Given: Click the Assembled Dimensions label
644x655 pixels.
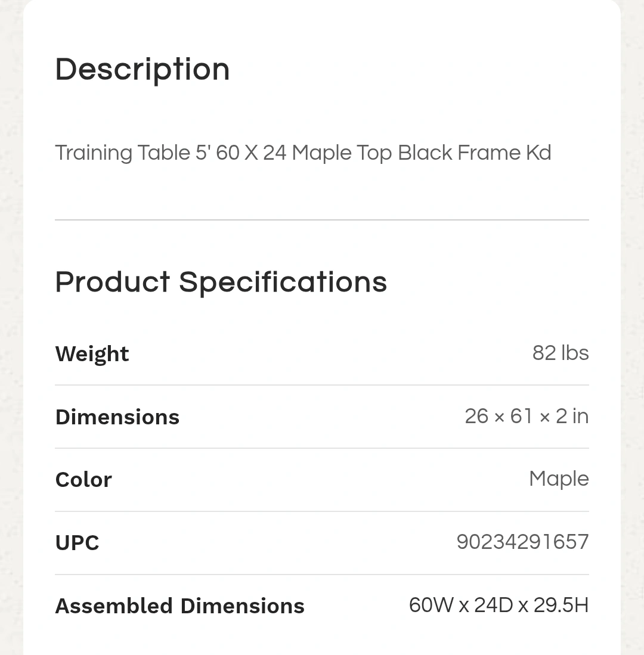Looking at the screenshot, I should (179, 606).
